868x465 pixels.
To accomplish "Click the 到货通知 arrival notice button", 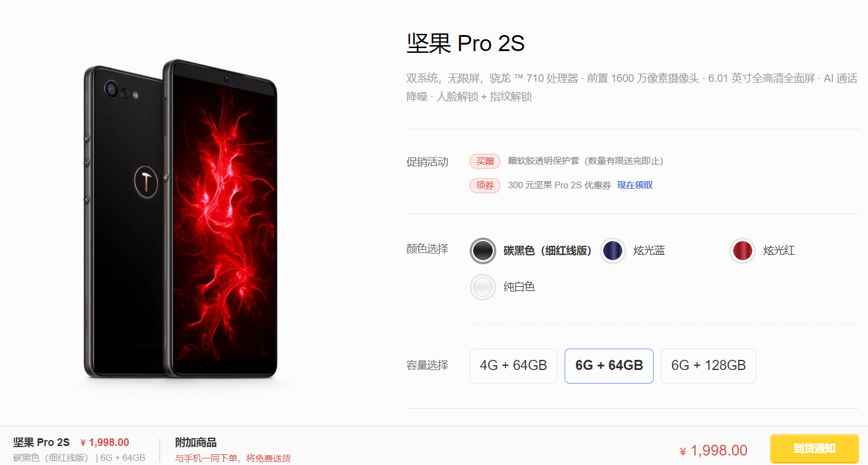I will [x=814, y=448].
